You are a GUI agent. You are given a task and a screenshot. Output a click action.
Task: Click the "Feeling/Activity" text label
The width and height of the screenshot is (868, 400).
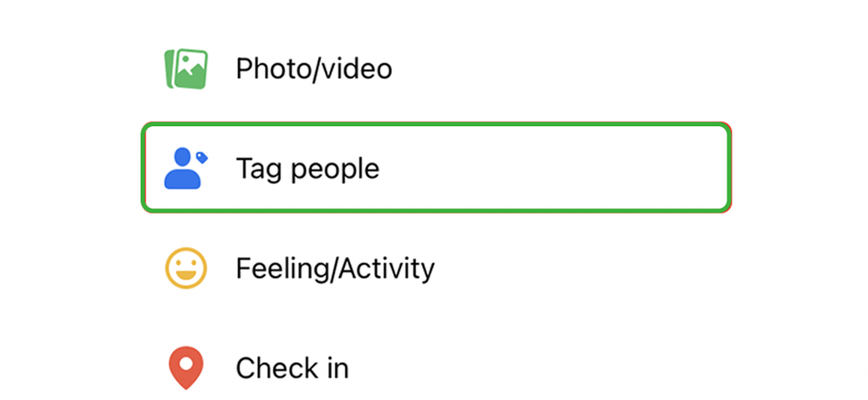pyautogui.click(x=335, y=269)
